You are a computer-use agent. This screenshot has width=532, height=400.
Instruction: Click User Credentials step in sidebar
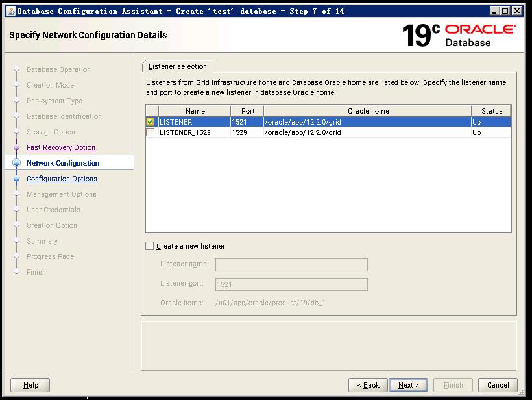pos(54,210)
